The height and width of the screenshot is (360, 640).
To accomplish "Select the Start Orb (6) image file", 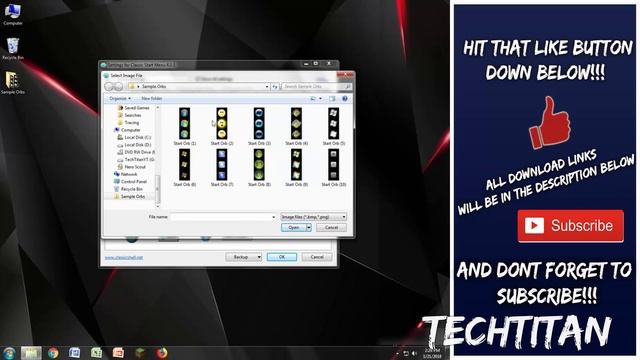I will [x=184, y=167].
